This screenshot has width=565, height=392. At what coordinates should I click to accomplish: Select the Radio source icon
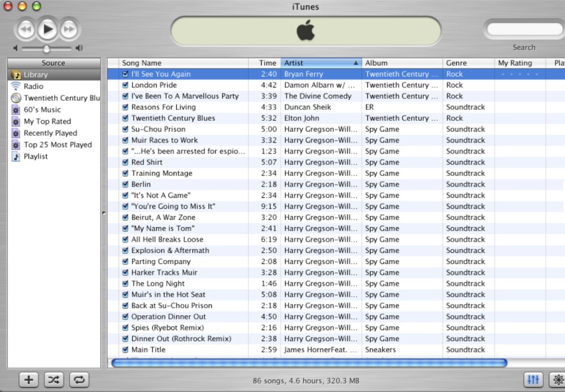coord(16,86)
